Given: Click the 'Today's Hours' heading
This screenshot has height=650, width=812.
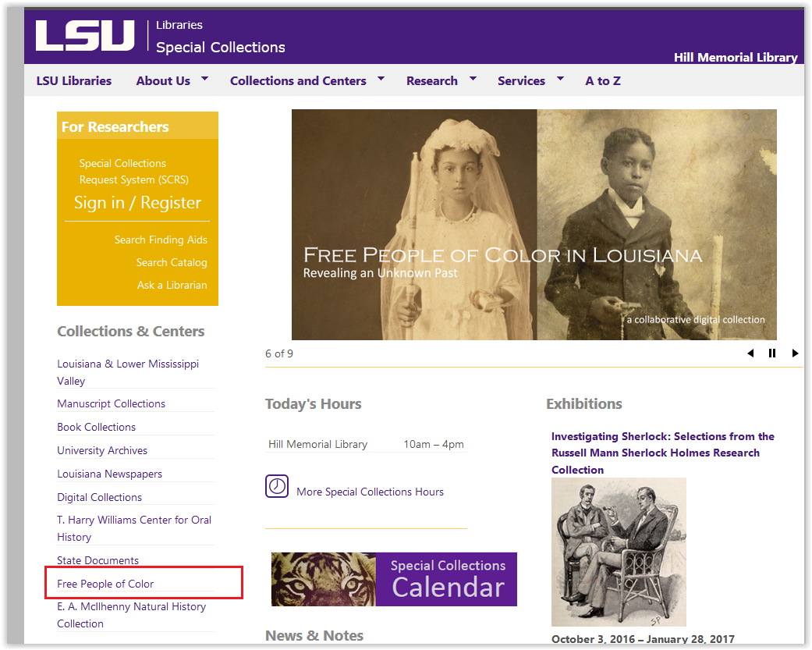Looking at the screenshot, I should tap(314, 404).
